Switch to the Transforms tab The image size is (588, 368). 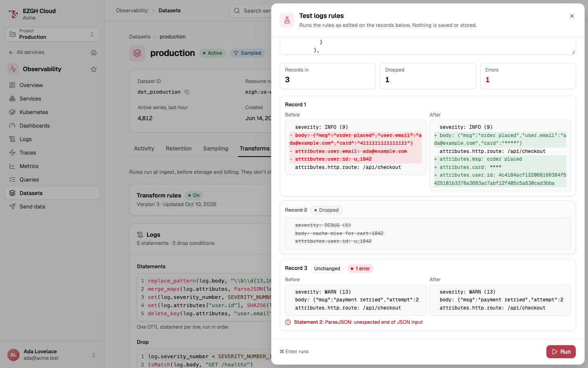click(255, 148)
